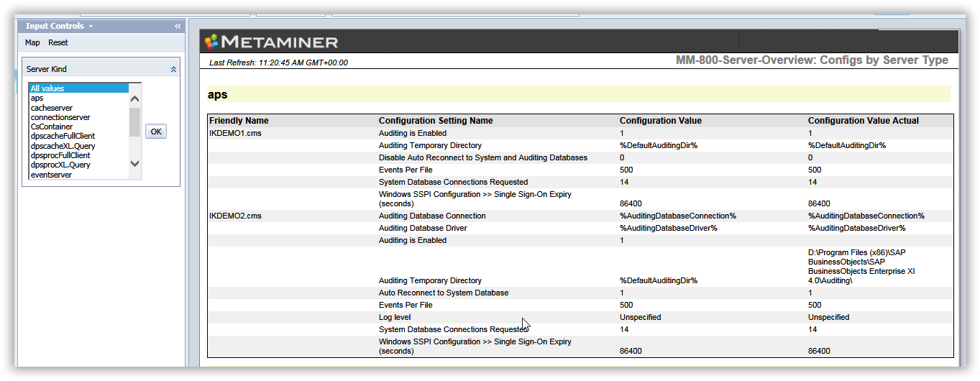Select 'dpsprocFullClient' in the list
This screenshot has width=980, height=381.
(78, 155)
